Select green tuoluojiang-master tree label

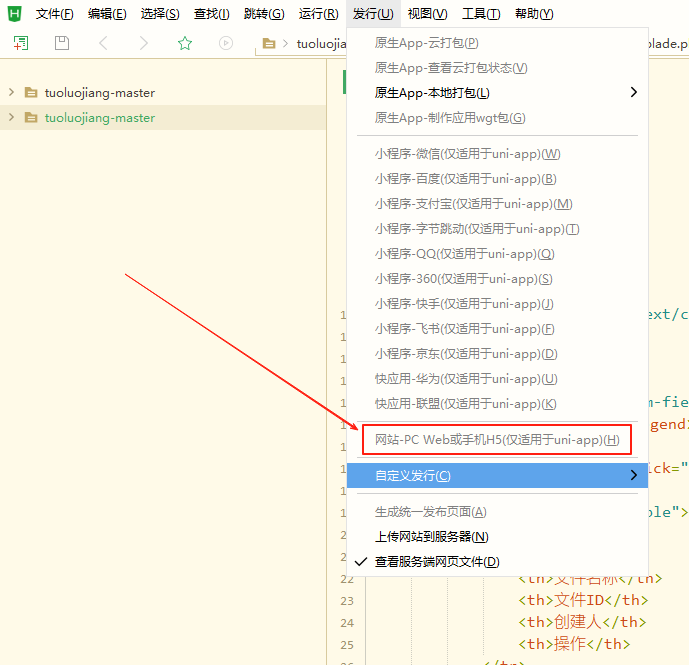click(100, 118)
